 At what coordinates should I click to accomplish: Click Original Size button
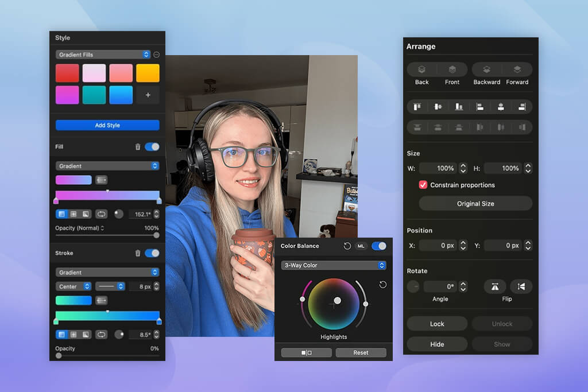coord(475,204)
